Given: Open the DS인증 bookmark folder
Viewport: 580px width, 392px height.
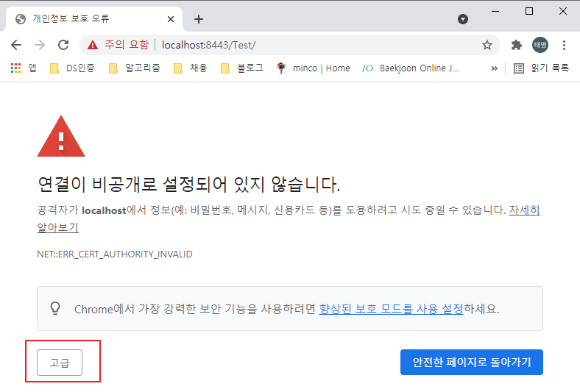Looking at the screenshot, I should [72, 68].
